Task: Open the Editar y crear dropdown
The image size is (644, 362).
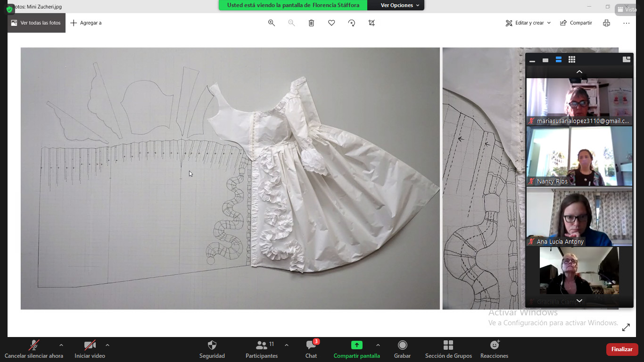Action: click(528, 23)
